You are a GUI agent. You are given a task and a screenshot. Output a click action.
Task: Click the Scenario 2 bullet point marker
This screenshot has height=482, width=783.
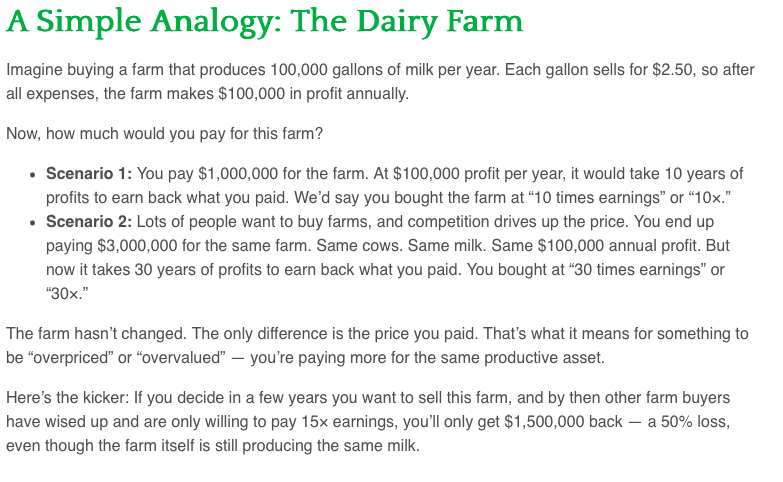[35, 222]
